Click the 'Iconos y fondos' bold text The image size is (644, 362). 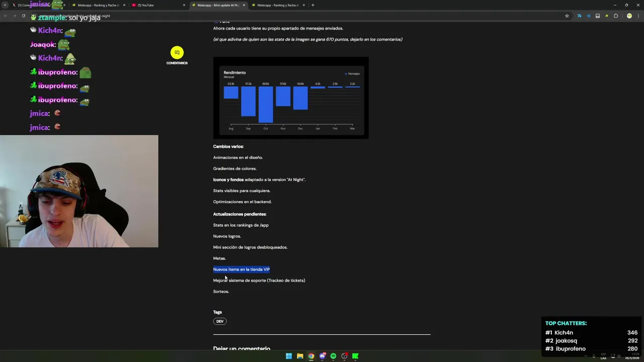tap(228, 179)
